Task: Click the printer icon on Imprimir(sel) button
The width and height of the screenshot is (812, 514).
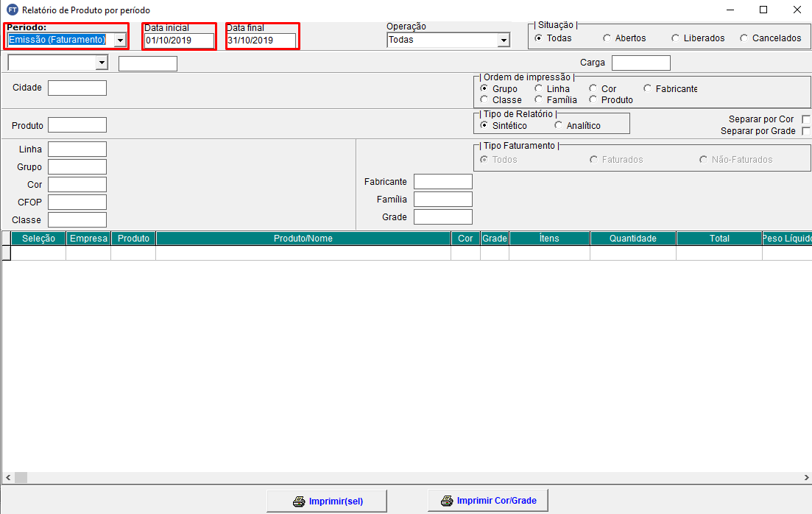Action: click(x=299, y=501)
